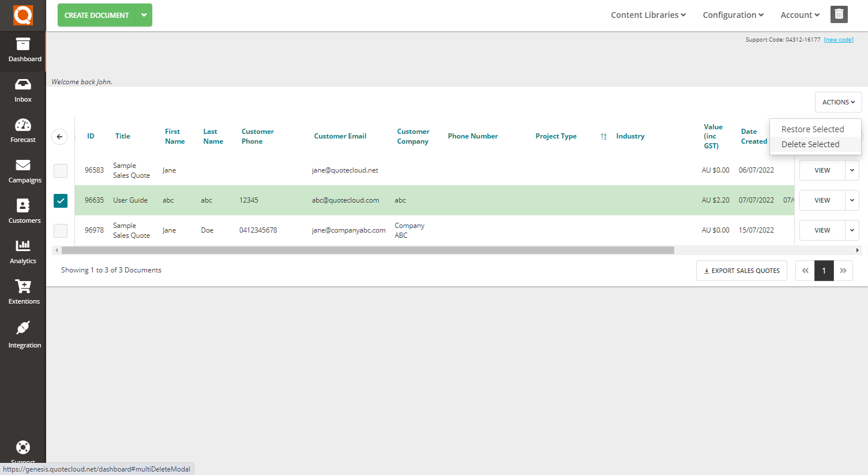Click Export Sales Quotes
The image size is (868, 475).
pos(742,270)
